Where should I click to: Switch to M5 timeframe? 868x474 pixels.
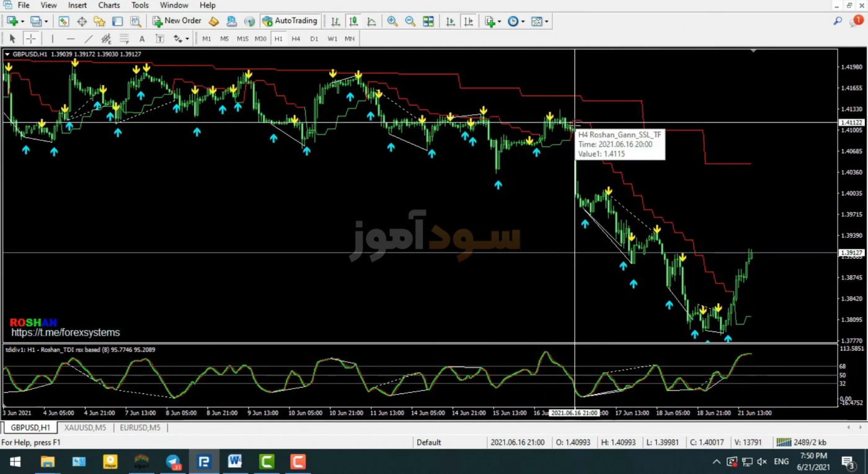pos(224,38)
